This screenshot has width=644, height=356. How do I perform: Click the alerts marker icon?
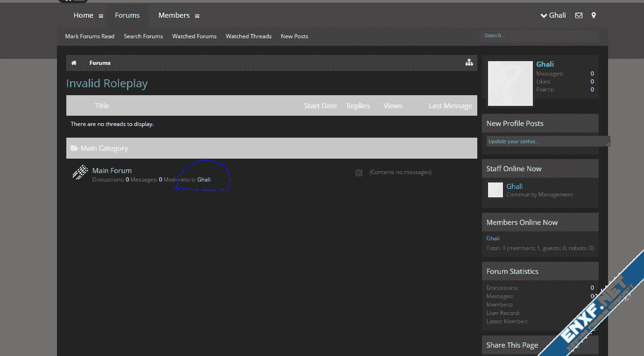pos(594,15)
